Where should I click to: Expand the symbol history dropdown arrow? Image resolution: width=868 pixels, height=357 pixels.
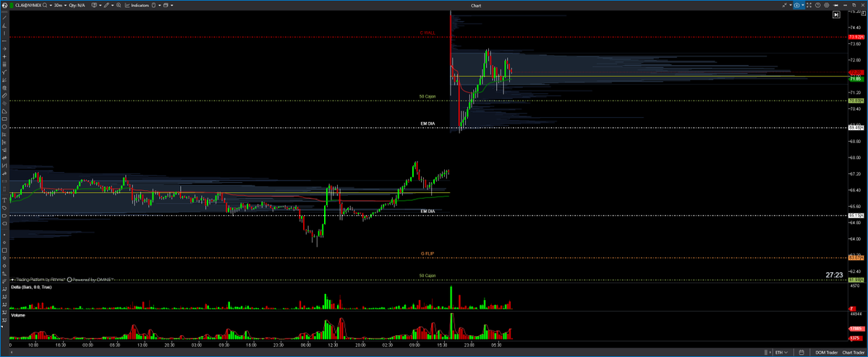point(51,6)
